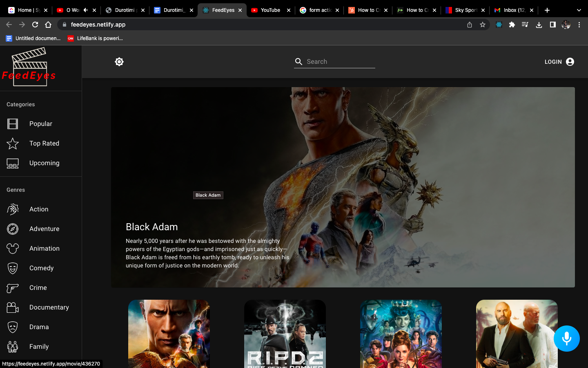This screenshot has width=588, height=368.
Task: Click the LOGIN button
Action: 559,62
